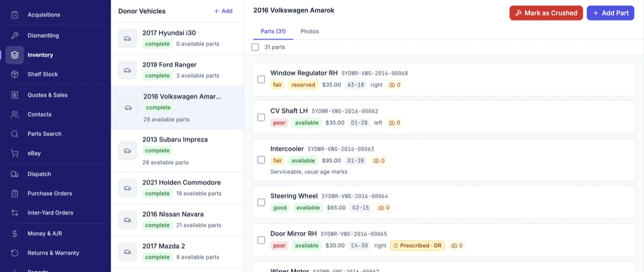The image size is (644, 272).
Task: Click the Add Part button
Action: [x=610, y=13]
